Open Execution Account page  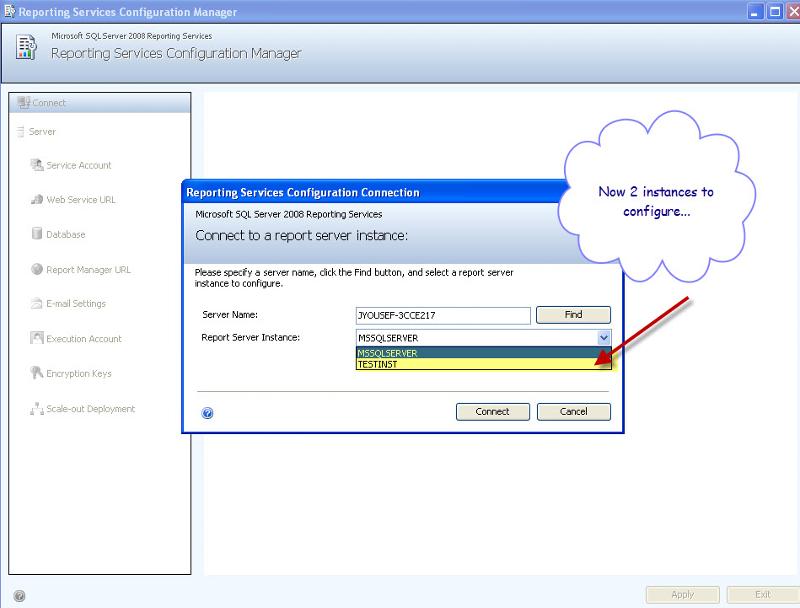pos(84,339)
